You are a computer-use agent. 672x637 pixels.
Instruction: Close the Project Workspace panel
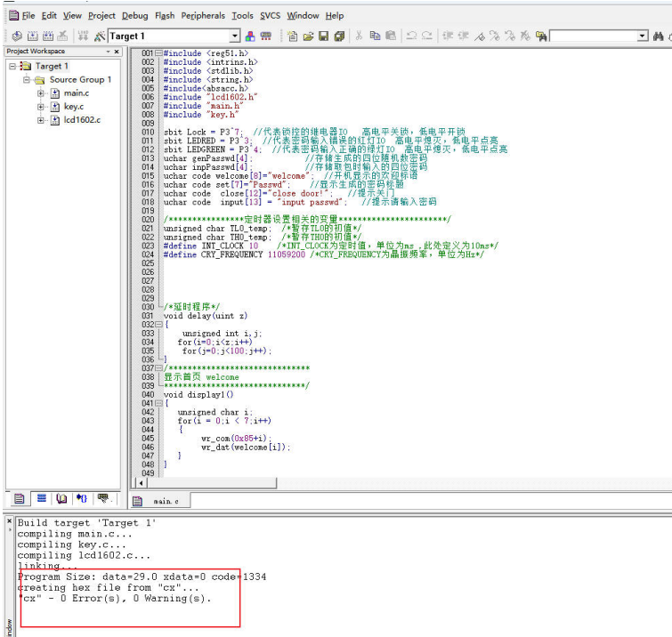pos(117,52)
